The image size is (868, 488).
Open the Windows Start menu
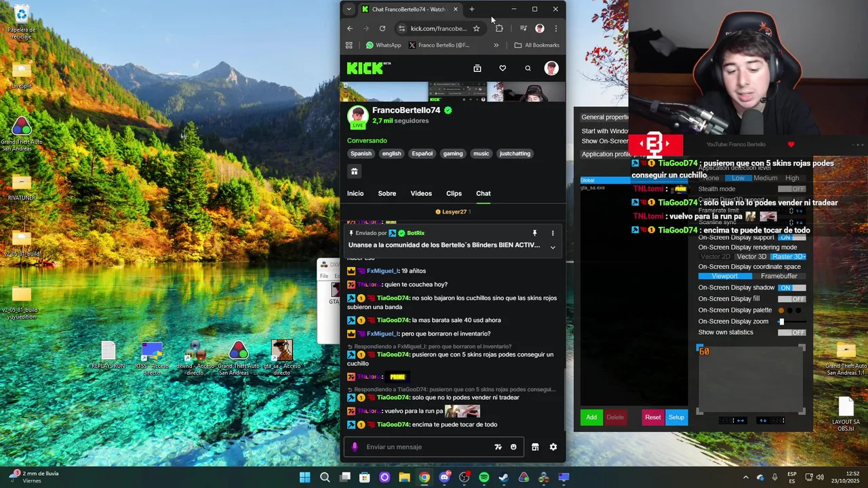(305, 478)
